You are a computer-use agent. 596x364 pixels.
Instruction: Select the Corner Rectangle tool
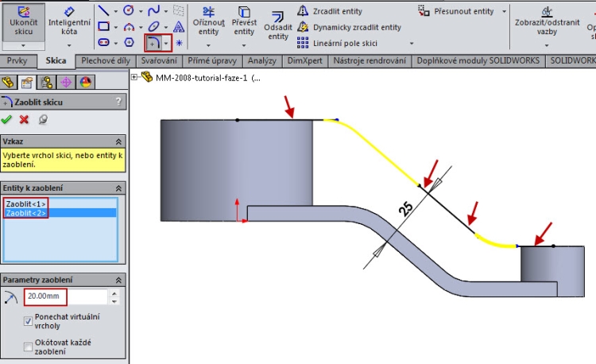[103, 26]
